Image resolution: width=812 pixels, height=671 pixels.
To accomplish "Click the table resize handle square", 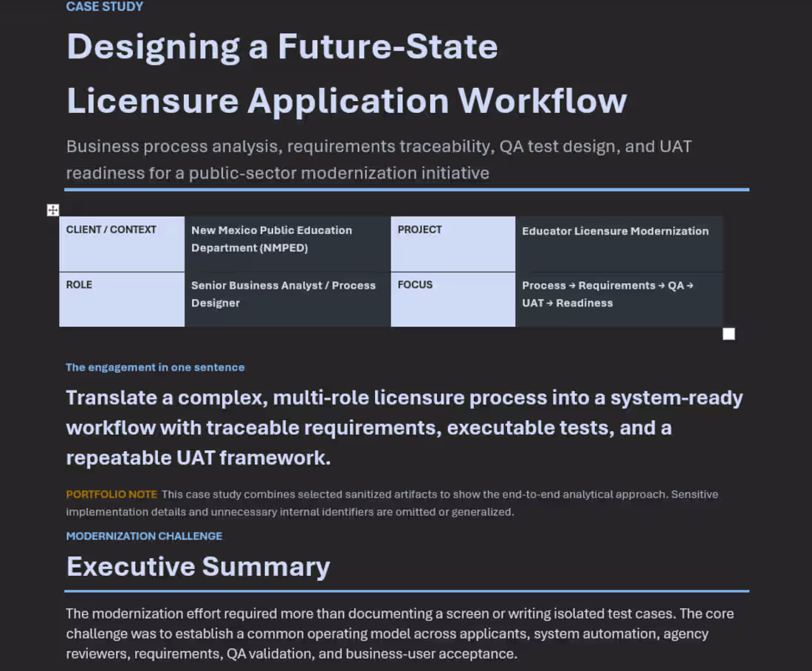I will 729,334.
